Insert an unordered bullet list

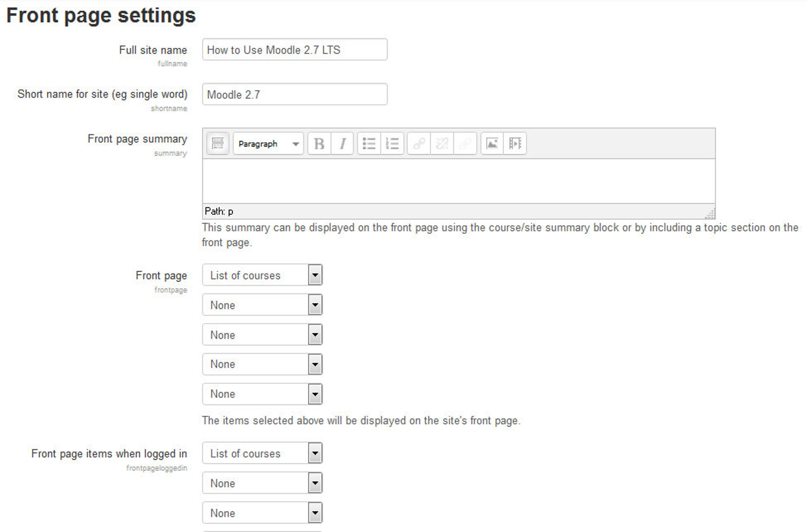tap(368, 144)
